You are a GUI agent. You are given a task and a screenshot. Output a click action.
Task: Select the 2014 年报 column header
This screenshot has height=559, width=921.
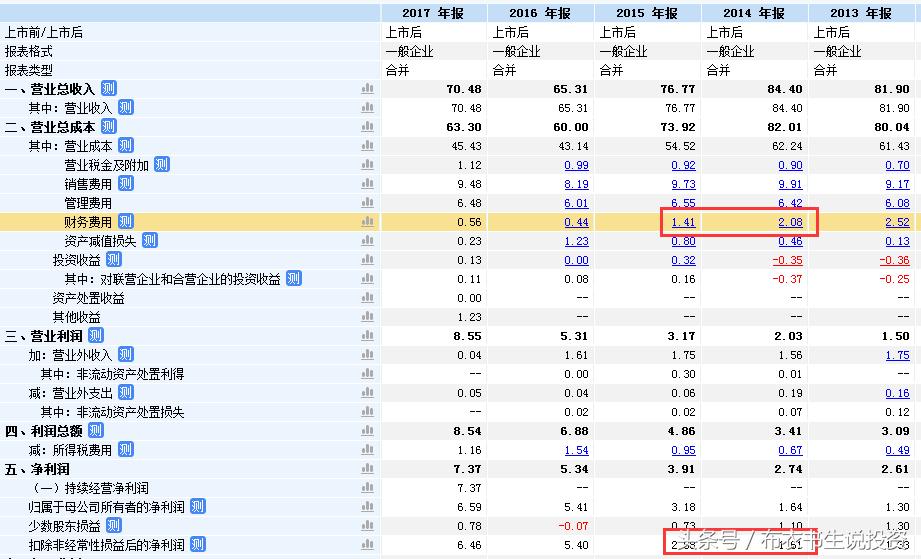(754, 13)
